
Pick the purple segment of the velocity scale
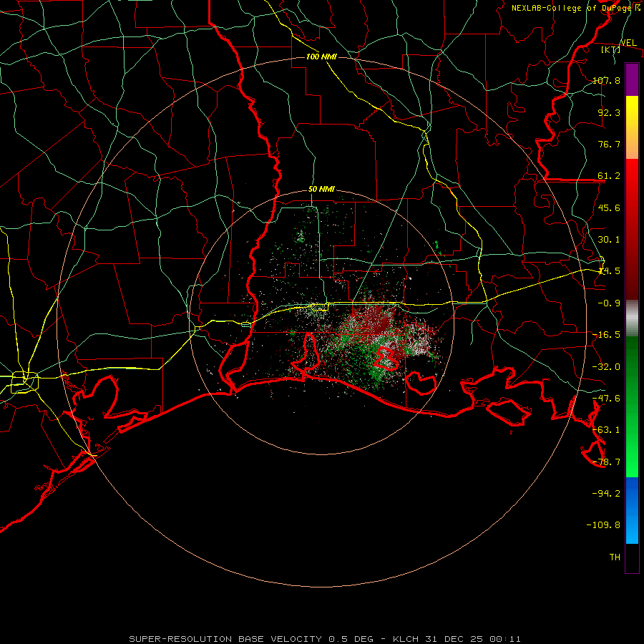coord(632,79)
